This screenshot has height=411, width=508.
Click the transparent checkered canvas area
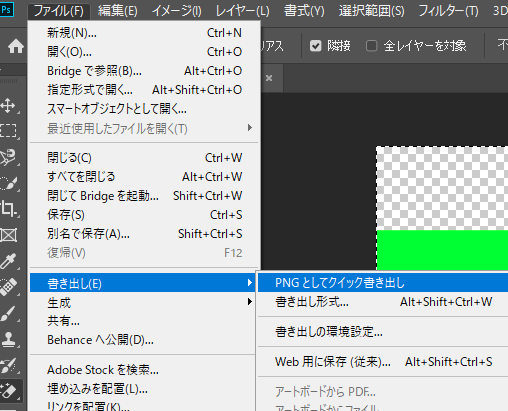(x=442, y=188)
